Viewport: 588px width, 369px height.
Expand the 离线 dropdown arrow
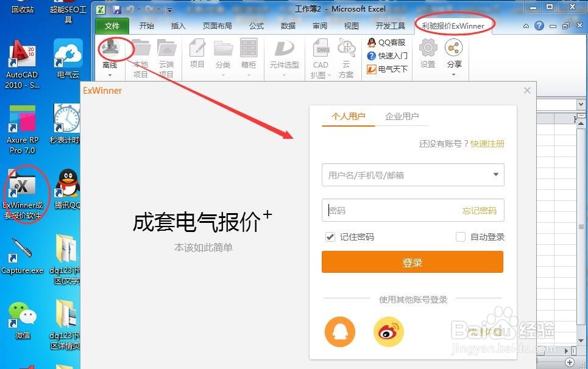(110, 75)
